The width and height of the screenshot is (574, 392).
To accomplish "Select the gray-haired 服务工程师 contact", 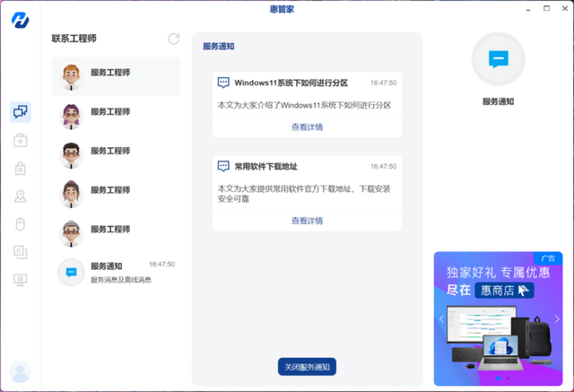I will coord(116,233).
